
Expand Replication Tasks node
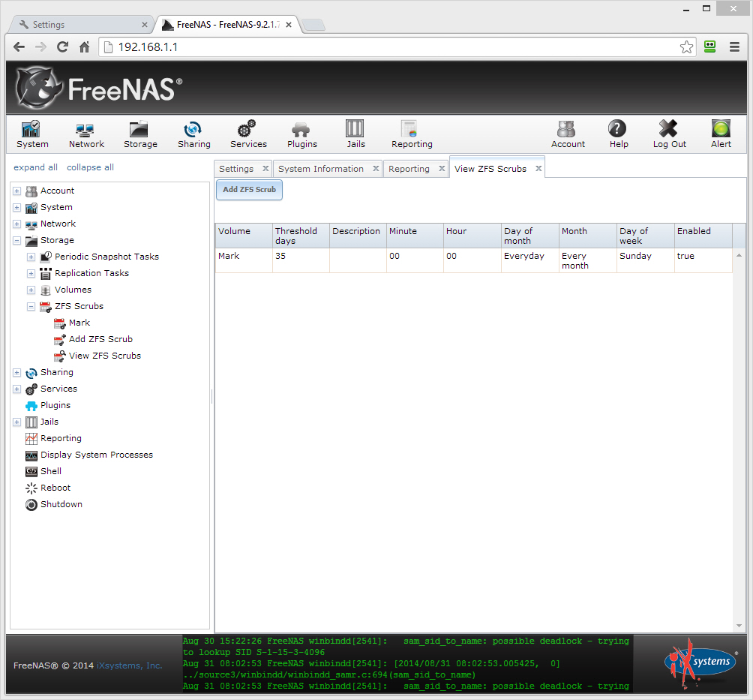31,273
